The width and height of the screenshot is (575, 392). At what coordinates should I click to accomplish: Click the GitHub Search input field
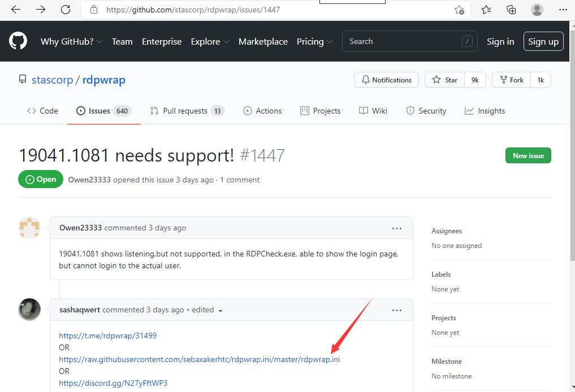click(409, 41)
